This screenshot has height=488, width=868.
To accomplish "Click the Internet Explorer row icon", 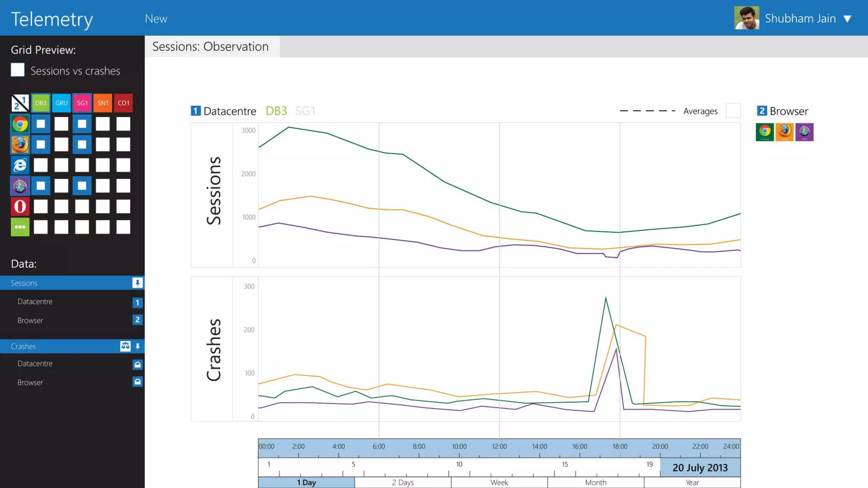I will (20, 165).
